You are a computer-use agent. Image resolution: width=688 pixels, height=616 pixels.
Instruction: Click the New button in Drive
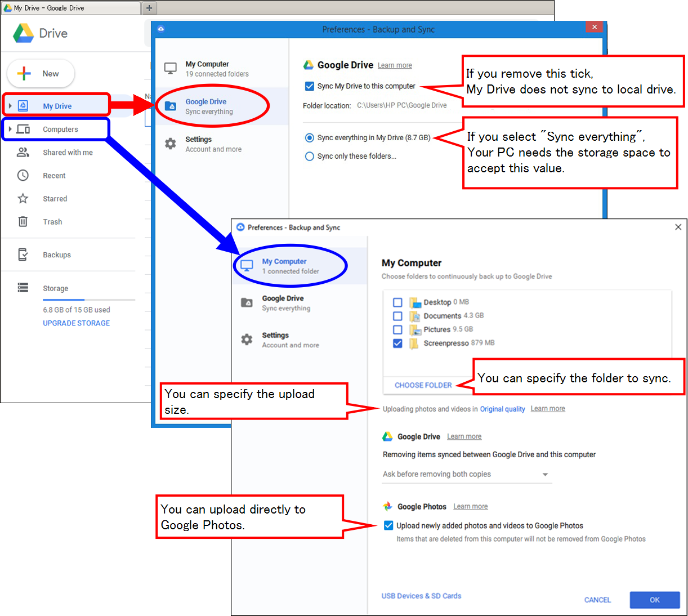(x=41, y=74)
